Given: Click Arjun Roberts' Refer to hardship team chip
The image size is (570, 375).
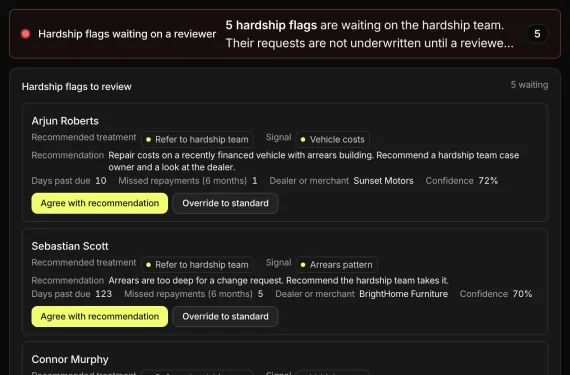Looking at the screenshot, I should [197, 140].
